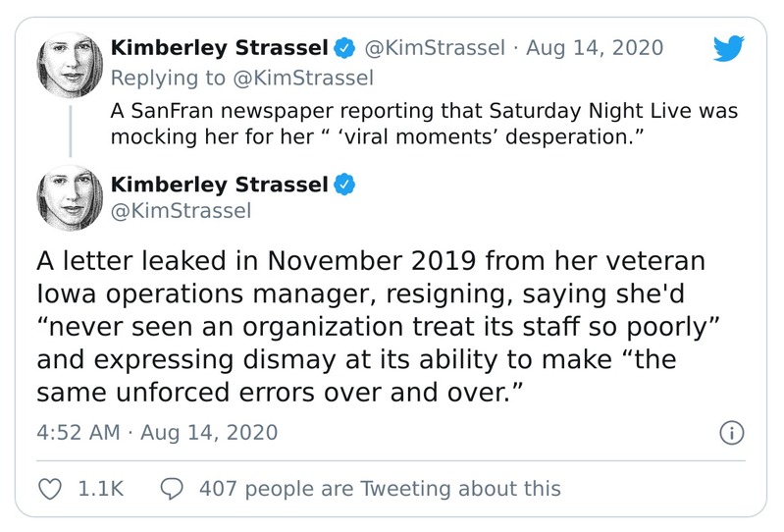Click verified badge in the parent tweet header
This screenshot has width=784, height=532.
click(x=345, y=47)
